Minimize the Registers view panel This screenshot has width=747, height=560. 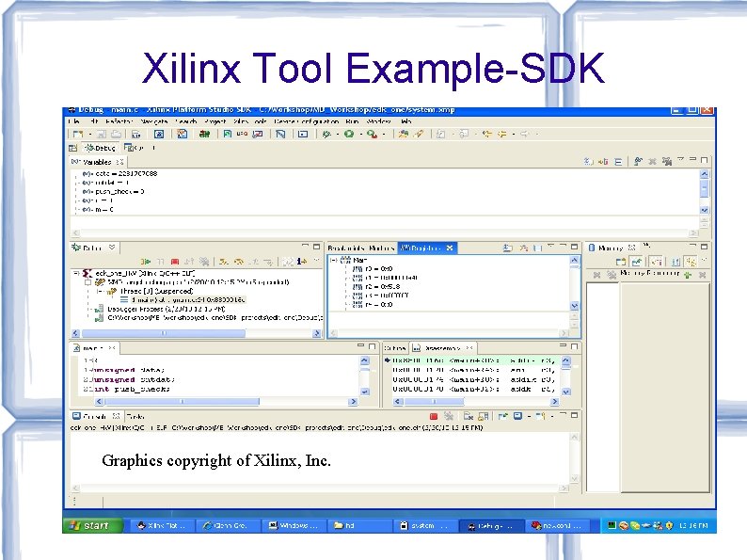coord(563,247)
